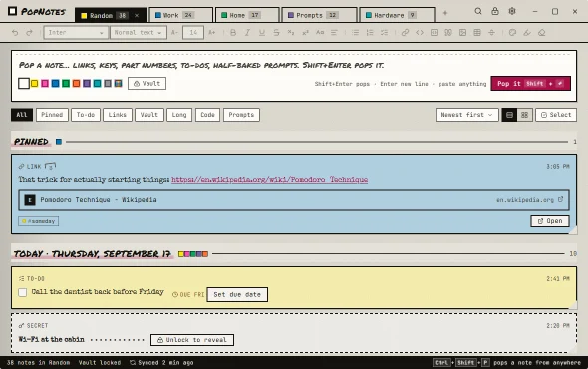Click the Select notes button

point(556,115)
